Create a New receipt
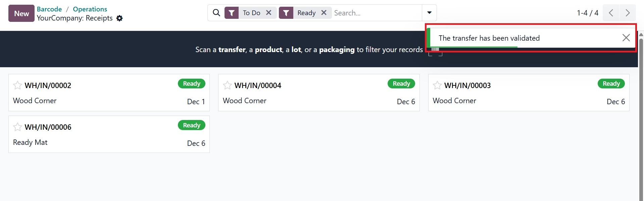The image size is (644, 201). [x=21, y=13]
